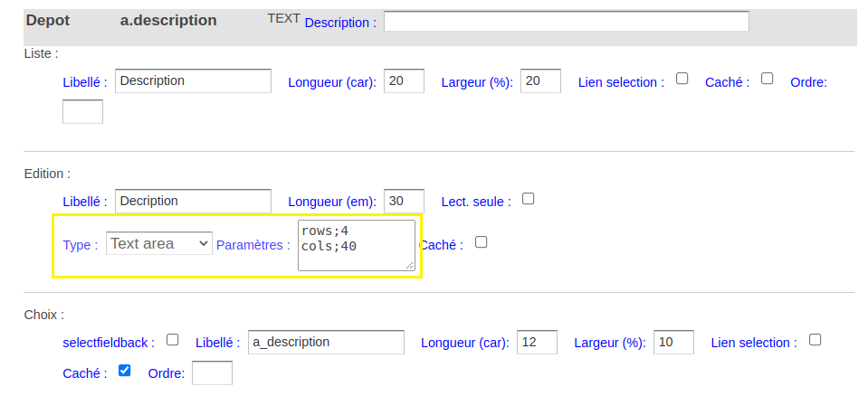Click the Libellé field containing a_description
Viewport: 868px width, 396px height.
326,342
